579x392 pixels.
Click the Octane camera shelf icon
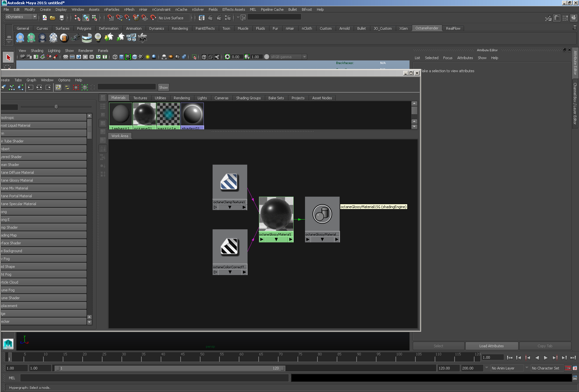point(75,38)
